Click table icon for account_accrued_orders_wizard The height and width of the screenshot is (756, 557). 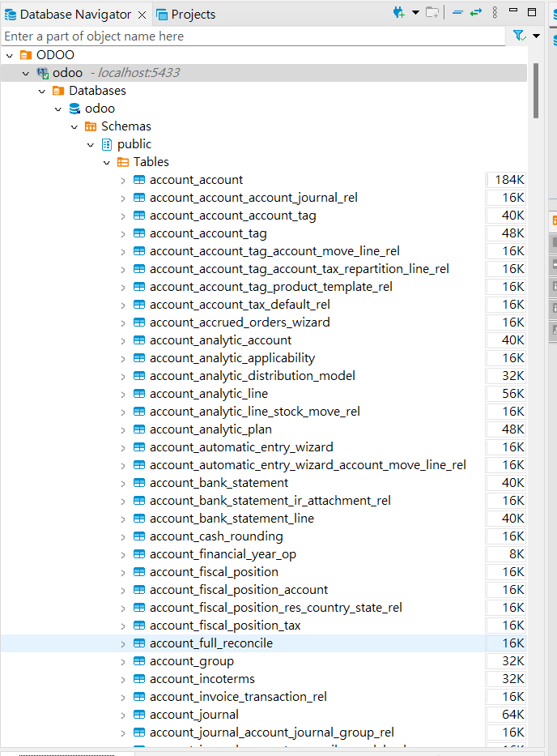(x=139, y=322)
